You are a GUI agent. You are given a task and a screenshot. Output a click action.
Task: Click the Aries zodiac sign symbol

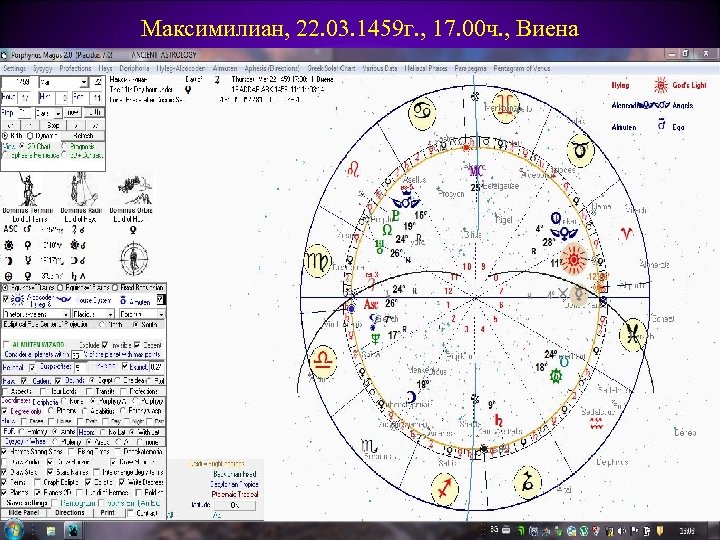(626, 233)
